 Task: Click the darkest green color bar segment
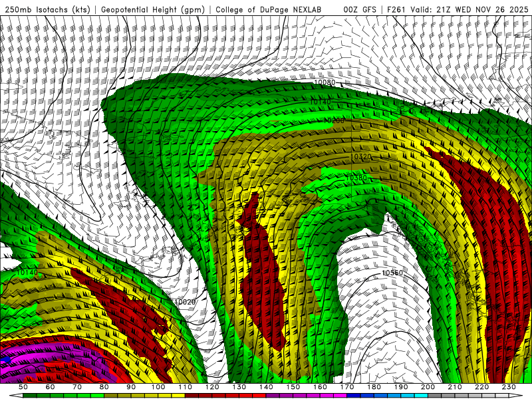click(30, 396)
